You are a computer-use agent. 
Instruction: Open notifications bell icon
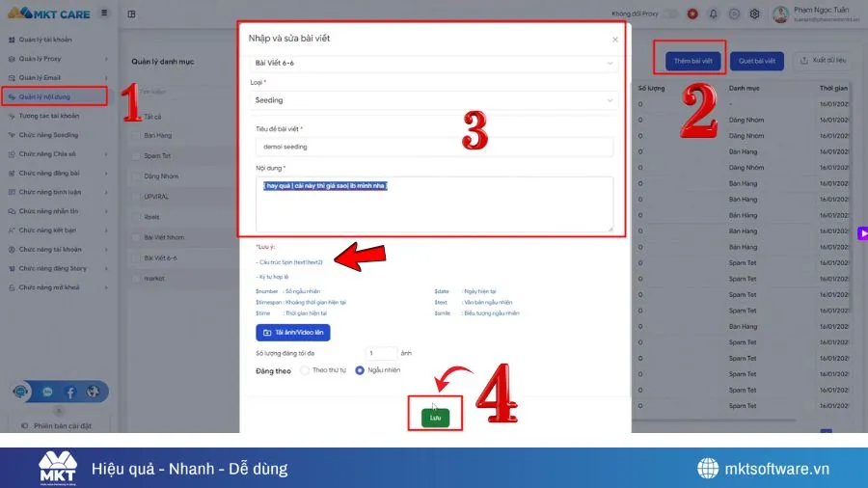pos(714,14)
